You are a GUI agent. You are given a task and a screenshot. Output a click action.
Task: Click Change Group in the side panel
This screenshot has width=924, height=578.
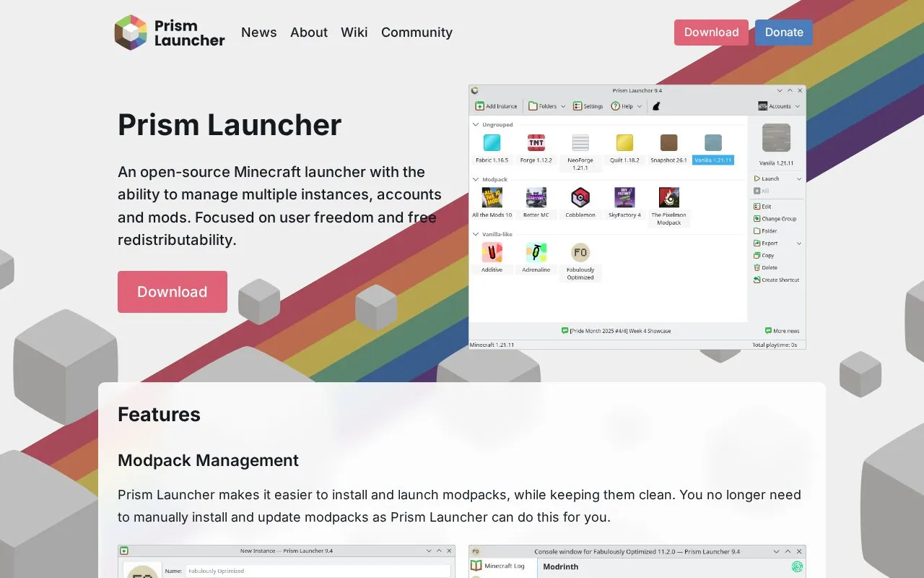click(775, 219)
